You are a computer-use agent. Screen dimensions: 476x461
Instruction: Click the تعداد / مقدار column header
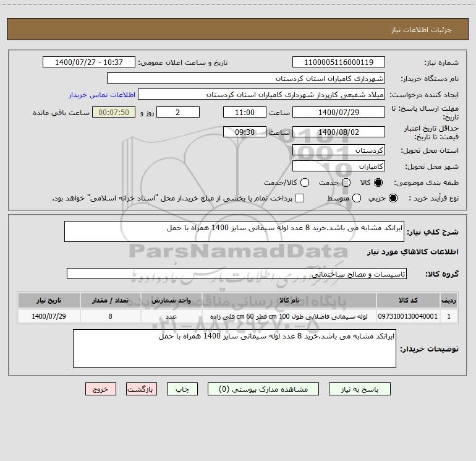[111, 300]
